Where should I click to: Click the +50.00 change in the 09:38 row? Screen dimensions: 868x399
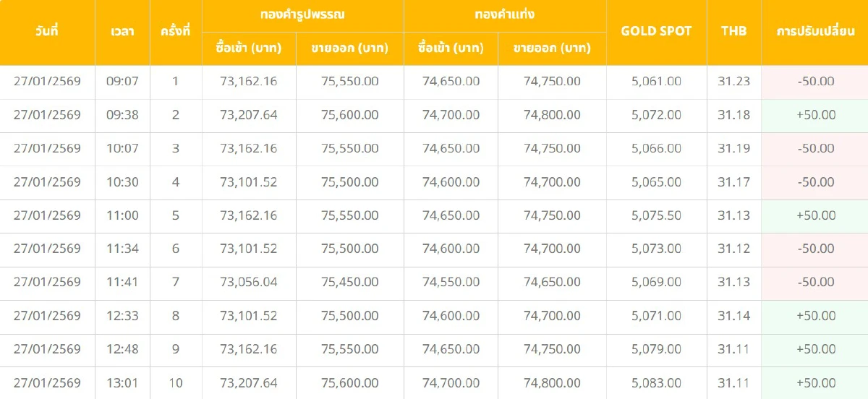pyautogui.click(x=815, y=115)
